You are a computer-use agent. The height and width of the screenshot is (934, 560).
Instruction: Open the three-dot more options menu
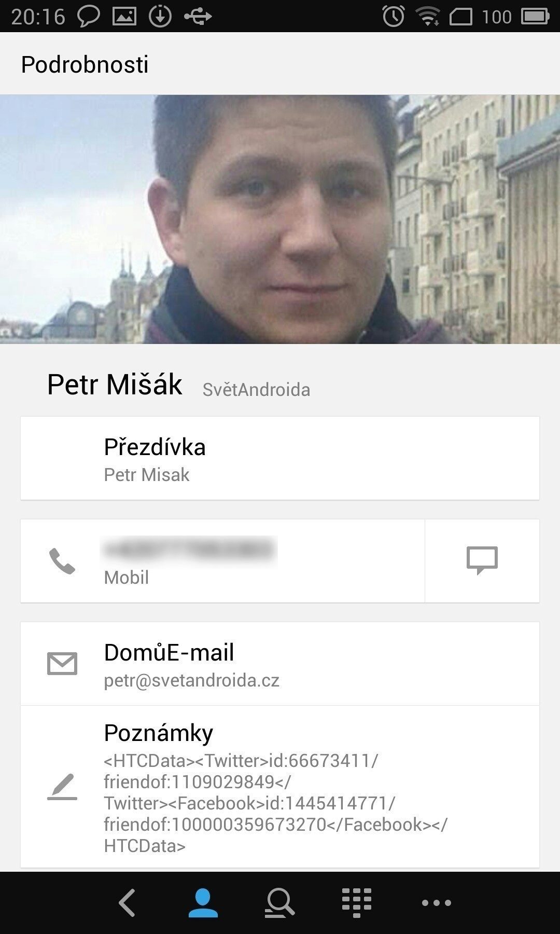[436, 903]
